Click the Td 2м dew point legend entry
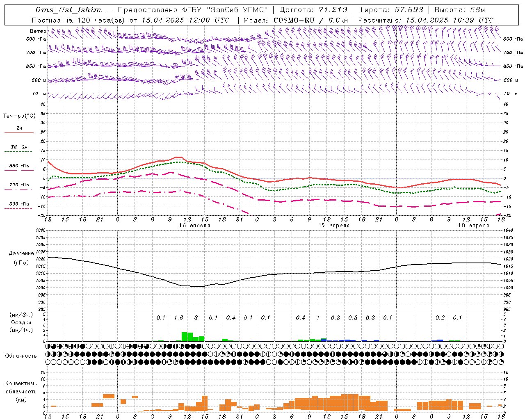 click(x=19, y=147)
